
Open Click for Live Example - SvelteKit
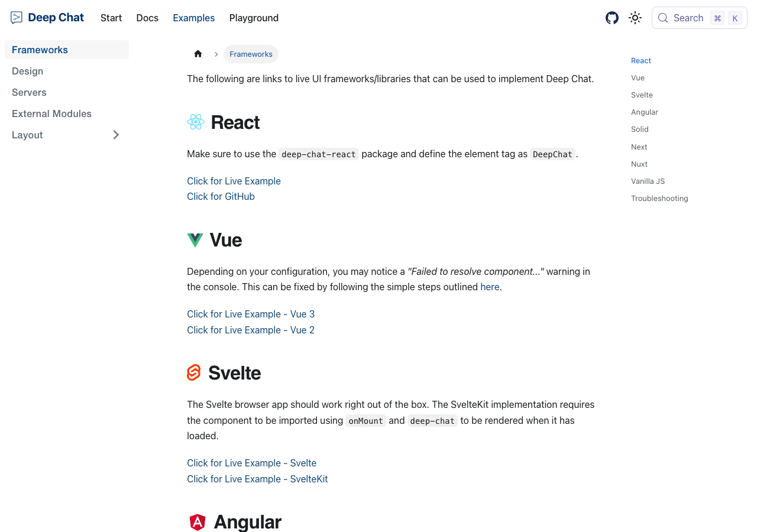tap(257, 479)
